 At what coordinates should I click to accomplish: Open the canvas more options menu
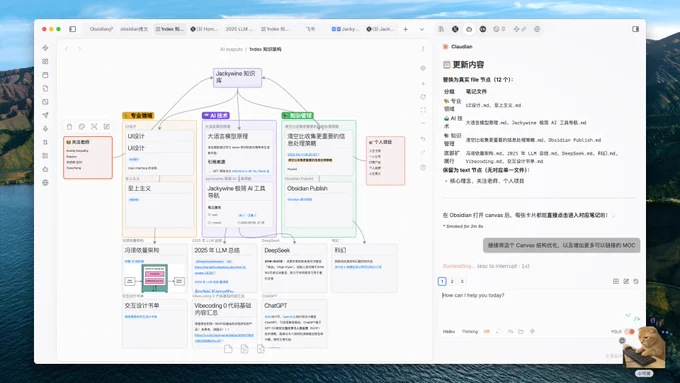click(x=423, y=49)
